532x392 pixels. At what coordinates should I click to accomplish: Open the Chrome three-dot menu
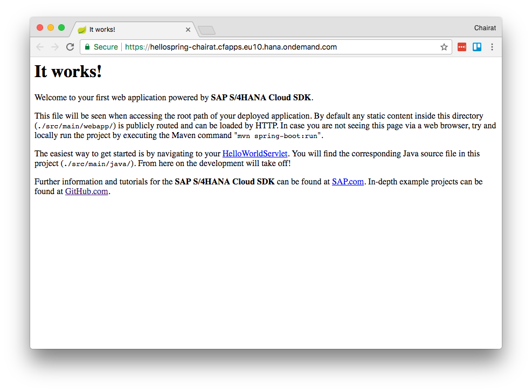point(492,47)
